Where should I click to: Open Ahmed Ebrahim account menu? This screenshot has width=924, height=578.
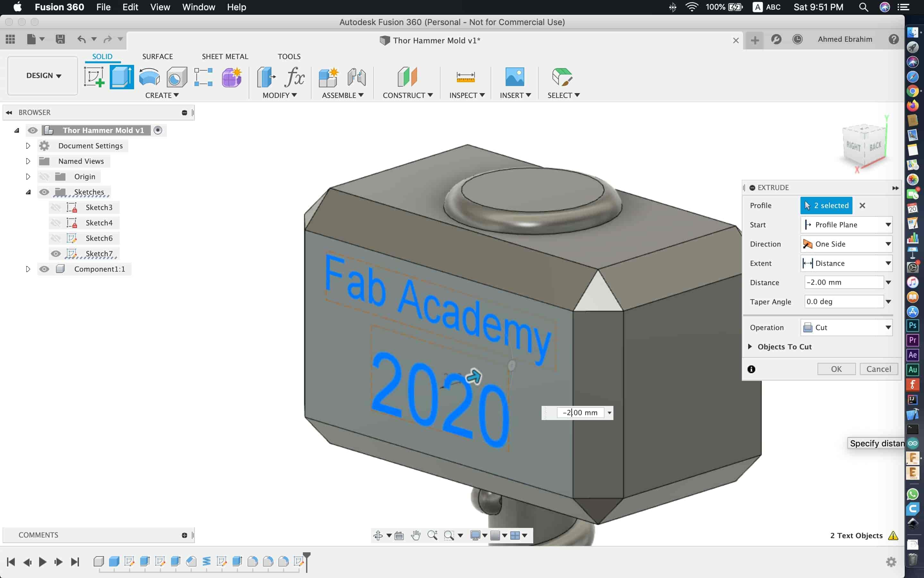pos(844,39)
